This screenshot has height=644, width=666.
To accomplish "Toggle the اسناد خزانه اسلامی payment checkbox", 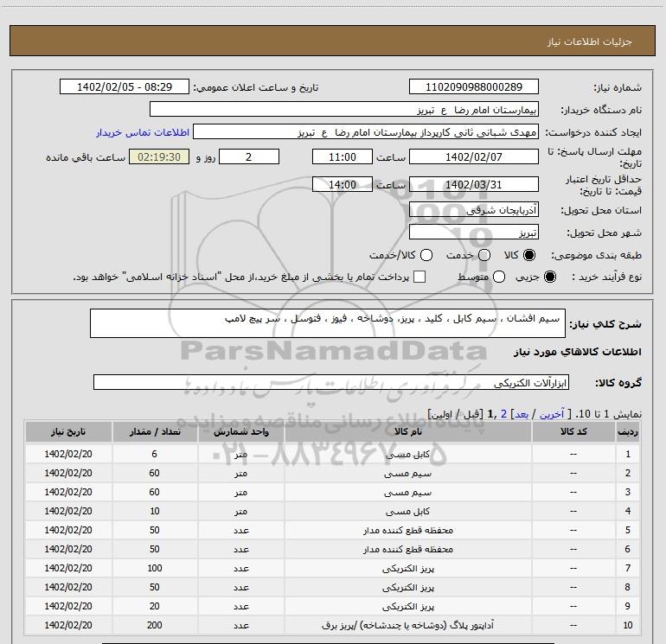I will click(419, 277).
